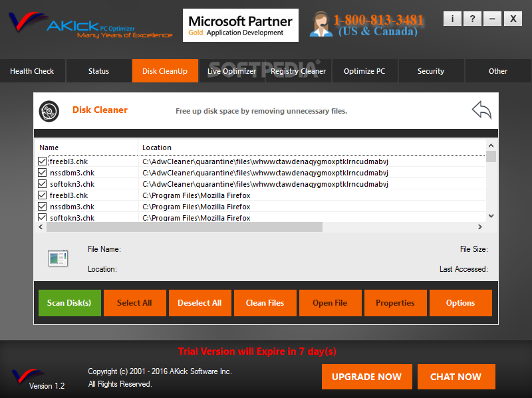Uncheck nssdbm3.chk in the AdwCleaner quarantine row
This screenshot has width=532, height=398.
[x=42, y=173]
